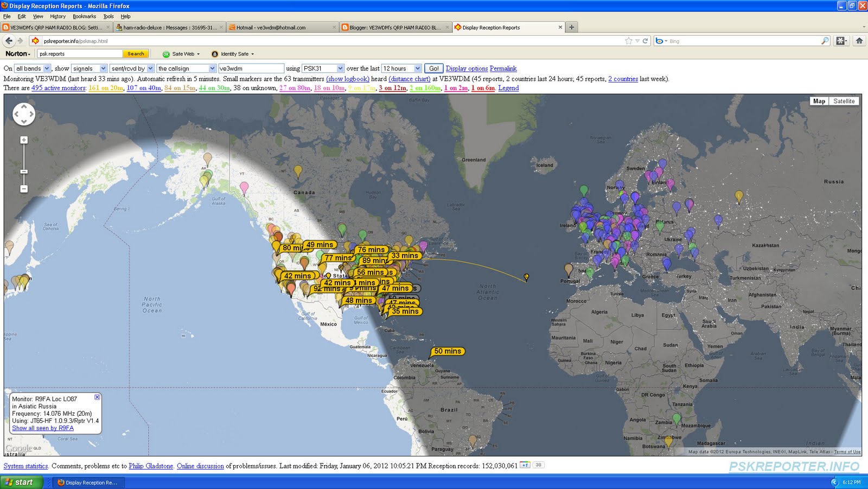The height and width of the screenshot is (489, 868).
Task: Click the Google logo on the map
Action: point(18,447)
